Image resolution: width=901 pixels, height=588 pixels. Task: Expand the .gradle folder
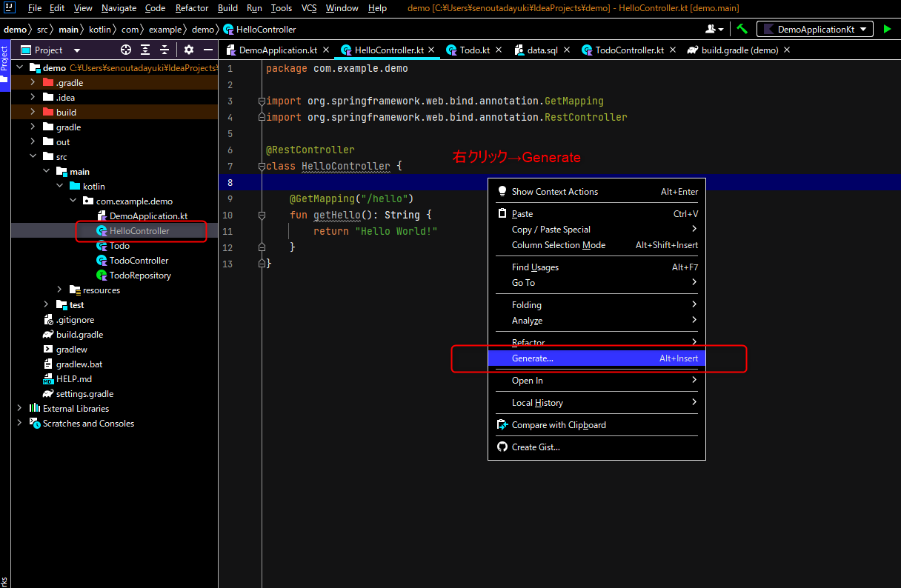tap(33, 83)
